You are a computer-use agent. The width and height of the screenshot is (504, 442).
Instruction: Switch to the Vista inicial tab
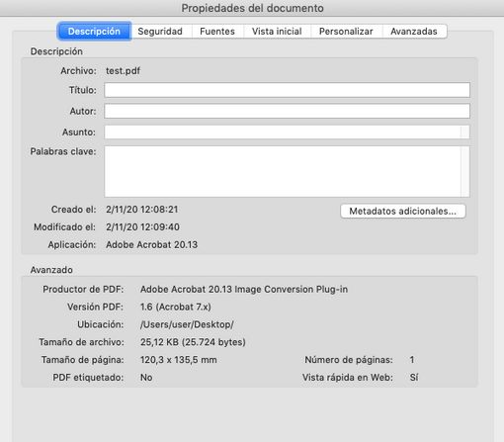click(277, 32)
